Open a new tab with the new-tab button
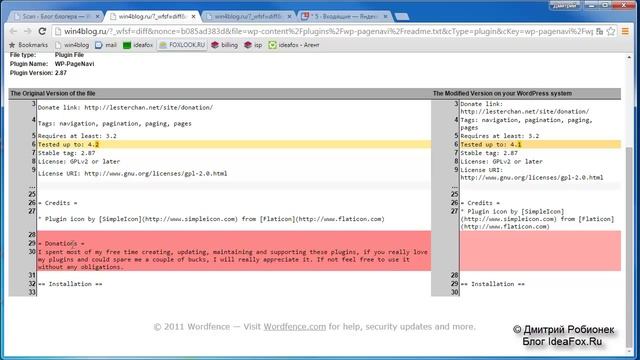 (x=402, y=17)
